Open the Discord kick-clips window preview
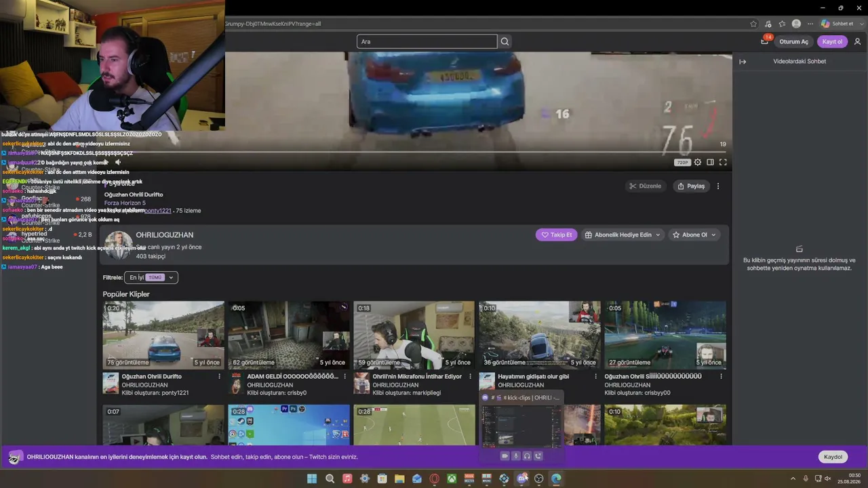Screen dimensions: 868x488 [x=521, y=426]
